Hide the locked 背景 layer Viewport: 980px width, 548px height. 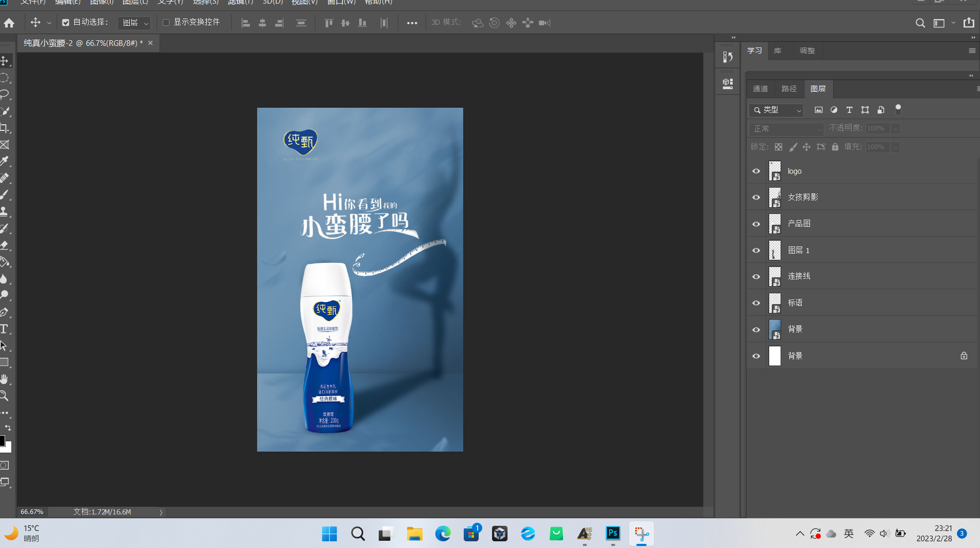click(x=756, y=356)
